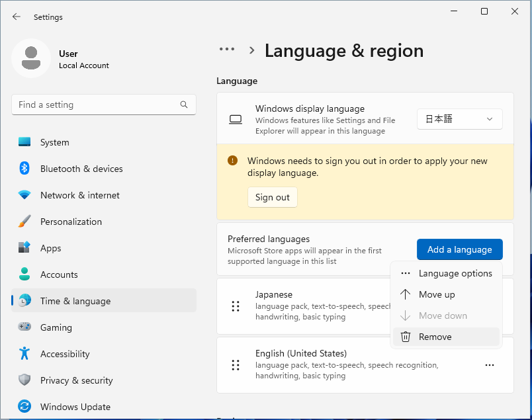Image resolution: width=532 pixels, height=420 pixels.
Task: Click the Japanese language entry title
Action: click(274, 294)
